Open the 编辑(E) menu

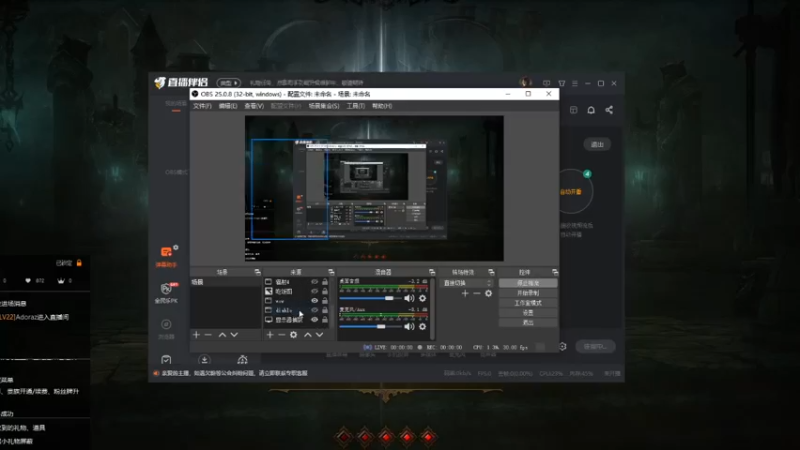click(228, 106)
